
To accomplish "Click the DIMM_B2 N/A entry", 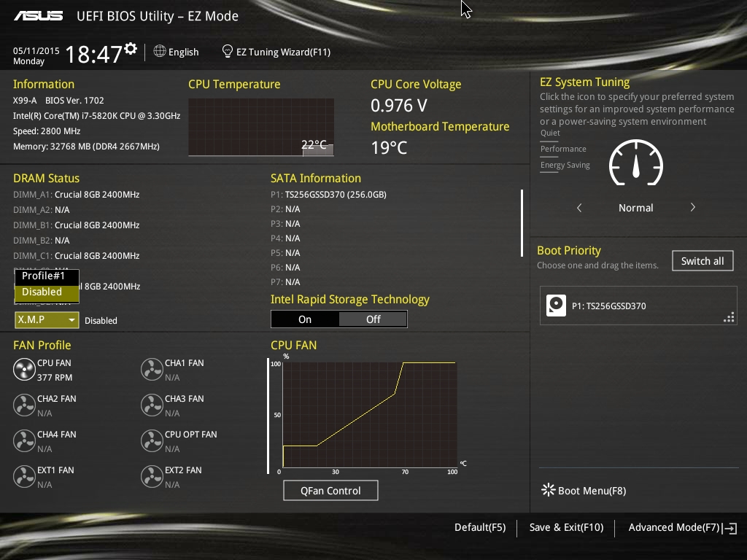I will point(42,241).
